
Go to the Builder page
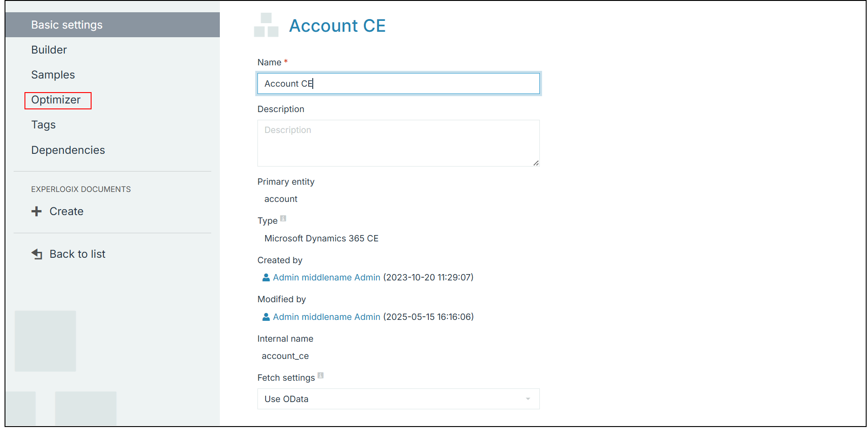[49, 50]
